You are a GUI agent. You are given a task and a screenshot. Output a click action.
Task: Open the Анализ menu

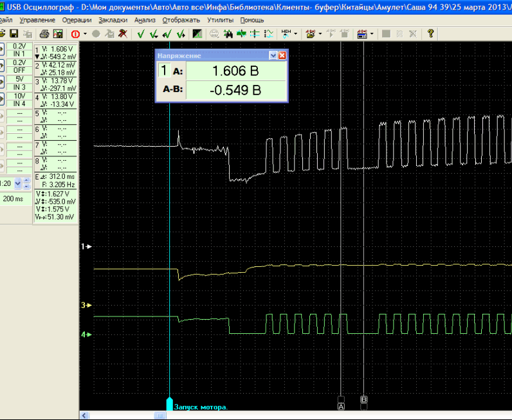[145, 20]
